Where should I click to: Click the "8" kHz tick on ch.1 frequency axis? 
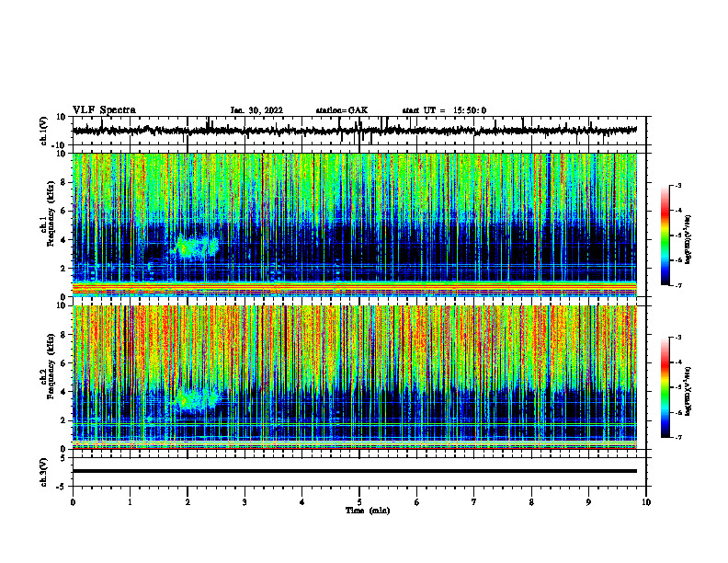click(x=63, y=182)
